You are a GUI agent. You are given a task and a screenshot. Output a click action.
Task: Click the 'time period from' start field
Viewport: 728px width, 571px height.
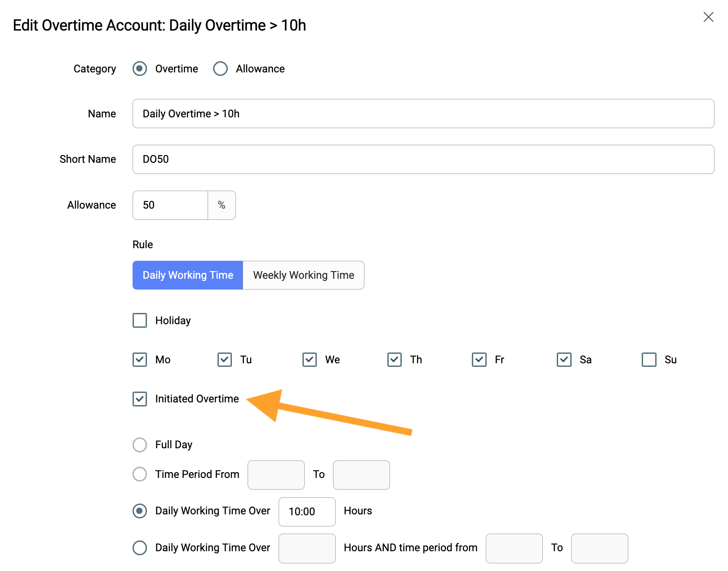tap(514, 549)
